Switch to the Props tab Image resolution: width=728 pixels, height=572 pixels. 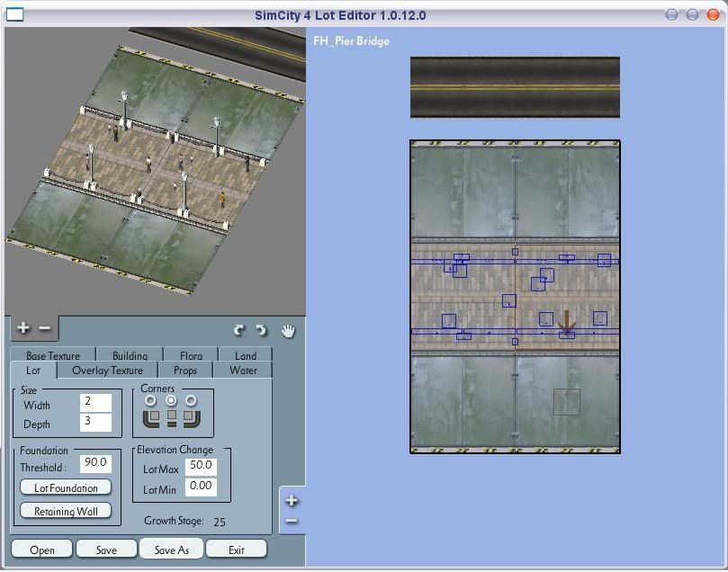(x=185, y=371)
